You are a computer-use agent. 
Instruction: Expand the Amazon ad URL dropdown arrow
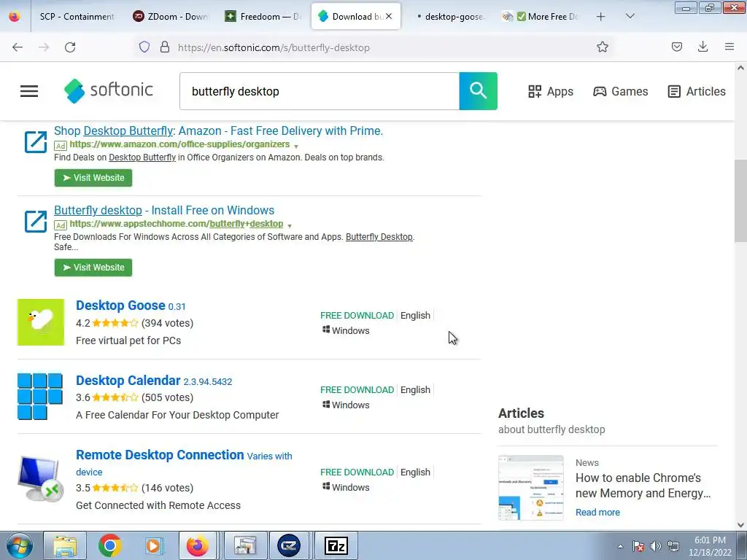click(x=296, y=146)
